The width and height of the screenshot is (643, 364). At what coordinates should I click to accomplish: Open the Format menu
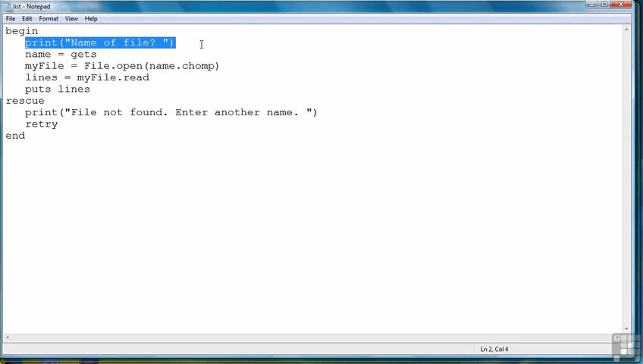click(49, 19)
